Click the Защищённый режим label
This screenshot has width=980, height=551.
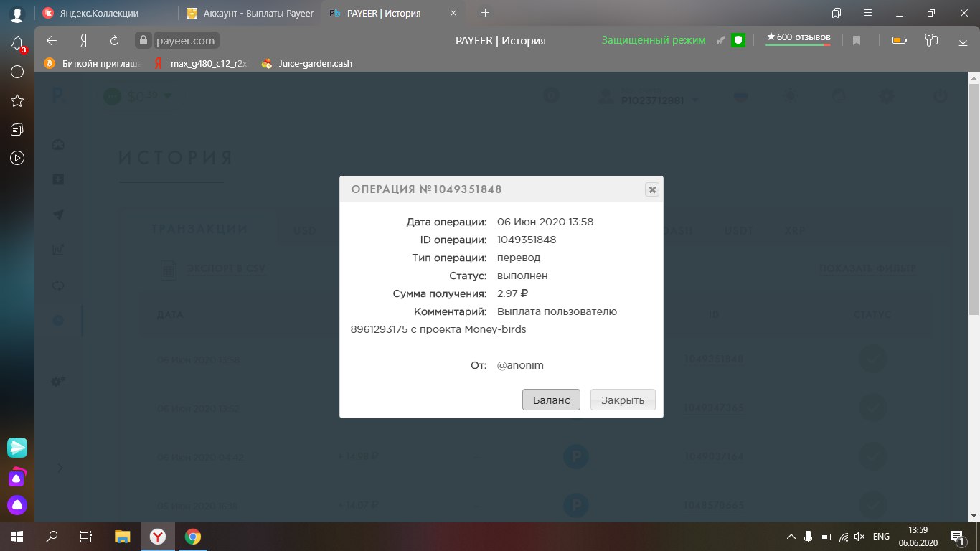tap(654, 41)
